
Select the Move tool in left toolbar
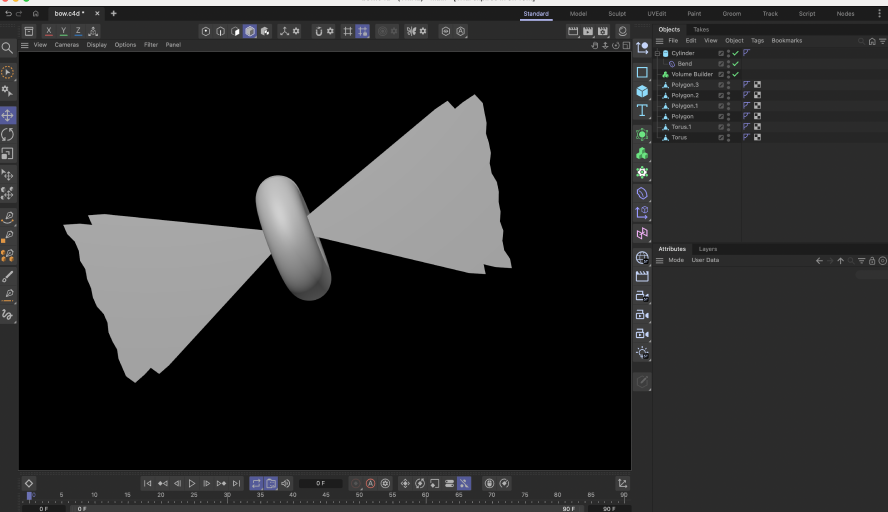click(8, 115)
